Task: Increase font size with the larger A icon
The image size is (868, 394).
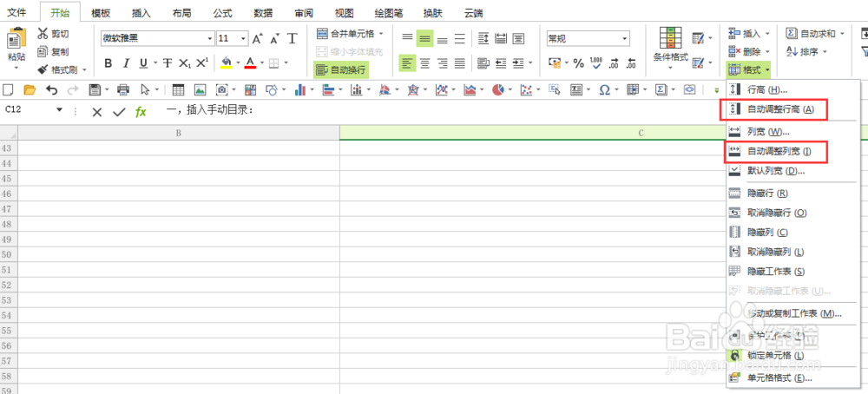Action: click(x=258, y=38)
